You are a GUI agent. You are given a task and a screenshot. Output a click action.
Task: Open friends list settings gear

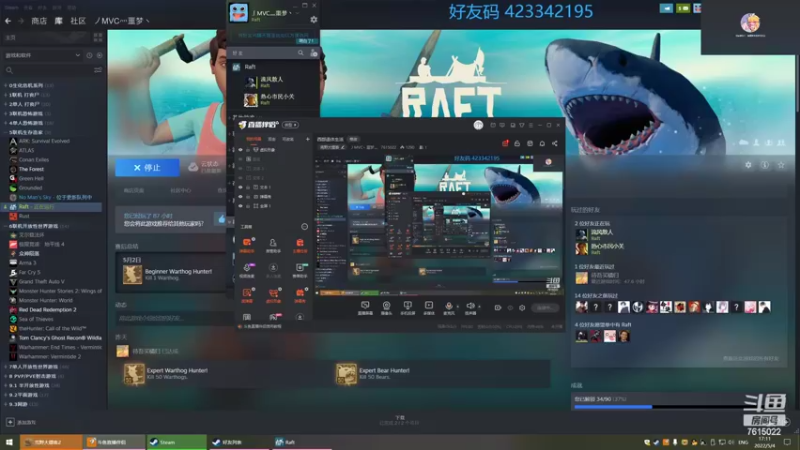(314, 19)
